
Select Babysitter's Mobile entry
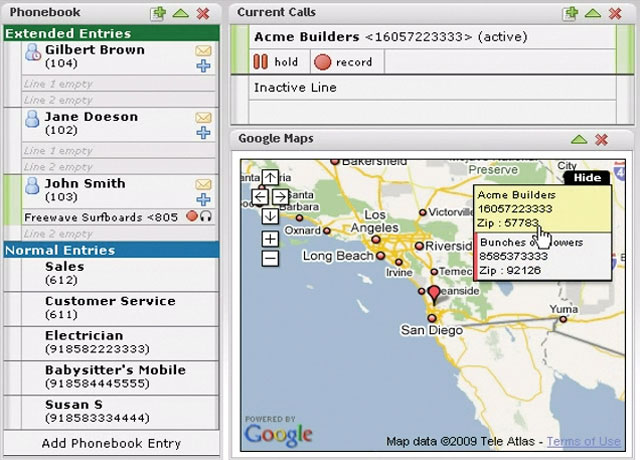[111, 378]
